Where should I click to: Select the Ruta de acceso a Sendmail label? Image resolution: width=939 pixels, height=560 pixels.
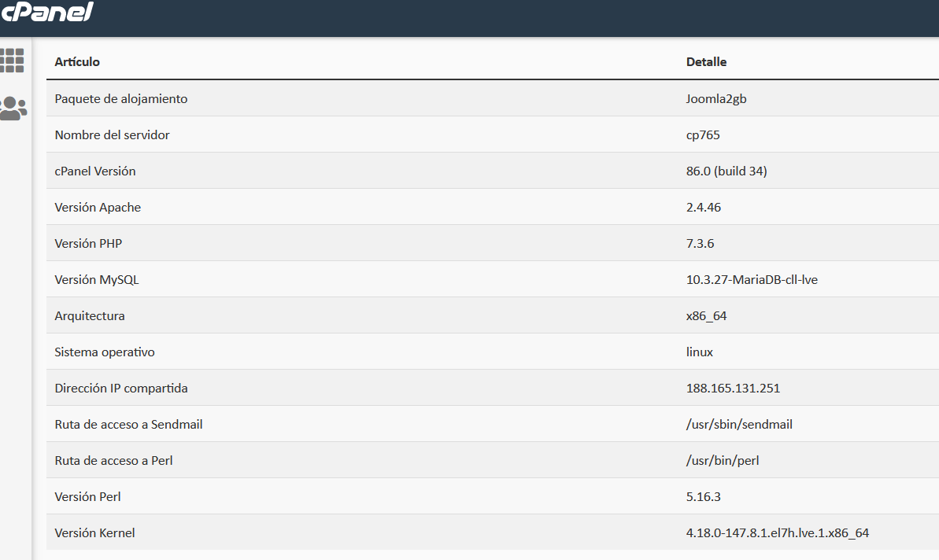(x=129, y=425)
